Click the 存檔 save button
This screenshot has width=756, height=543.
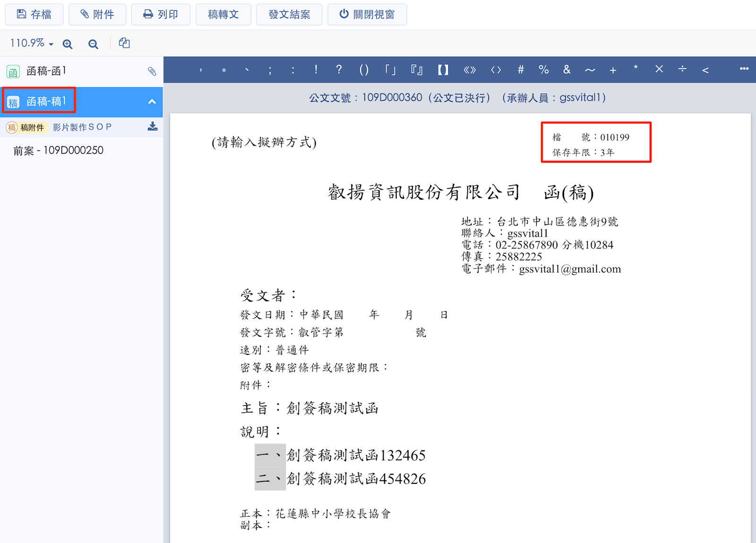34,15
